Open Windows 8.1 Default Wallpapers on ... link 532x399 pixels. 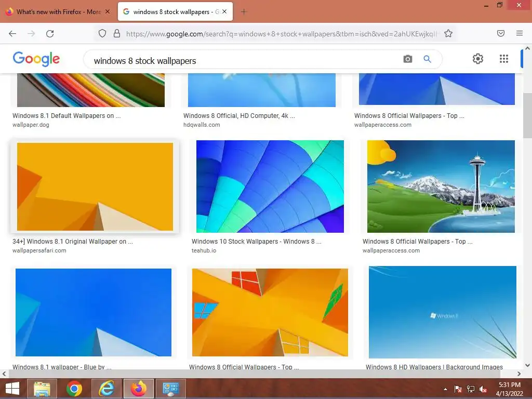(x=66, y=116)
